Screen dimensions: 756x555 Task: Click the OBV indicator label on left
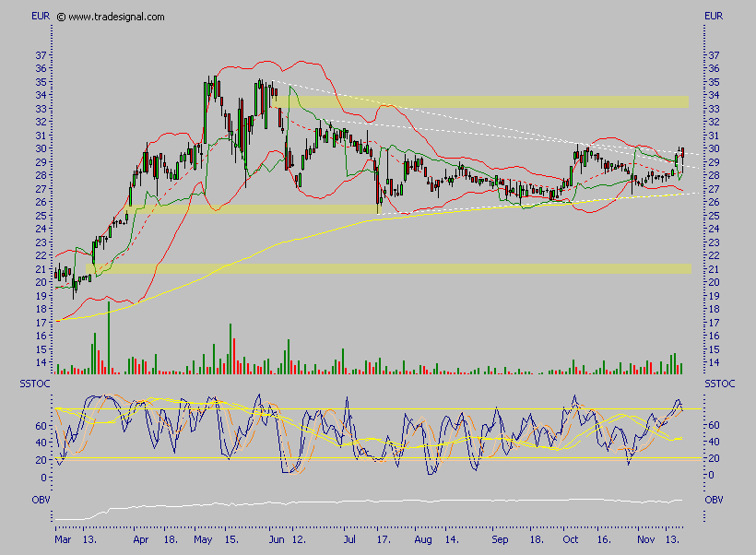(x=40, y=500)
